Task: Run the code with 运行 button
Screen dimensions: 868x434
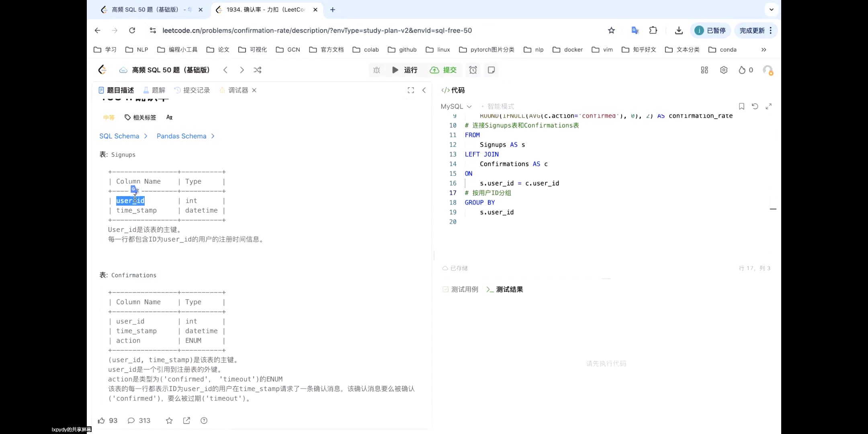Action: click(x=406, y=70)
